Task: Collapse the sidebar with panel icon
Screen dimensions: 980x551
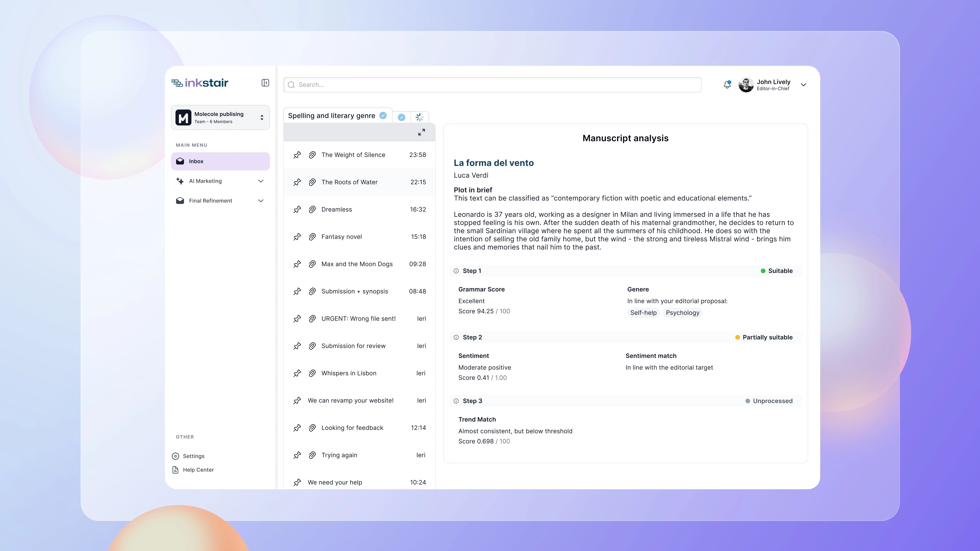Action: 265,83
